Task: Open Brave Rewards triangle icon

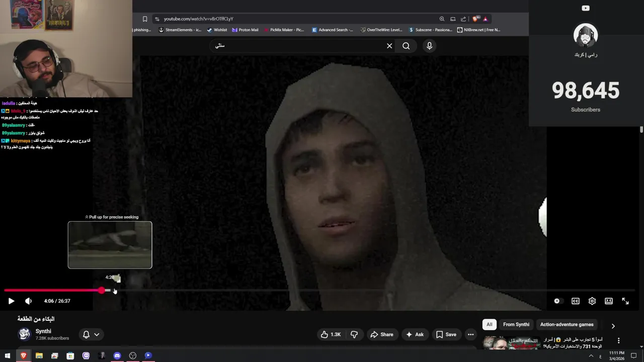Action: [486, 19]
